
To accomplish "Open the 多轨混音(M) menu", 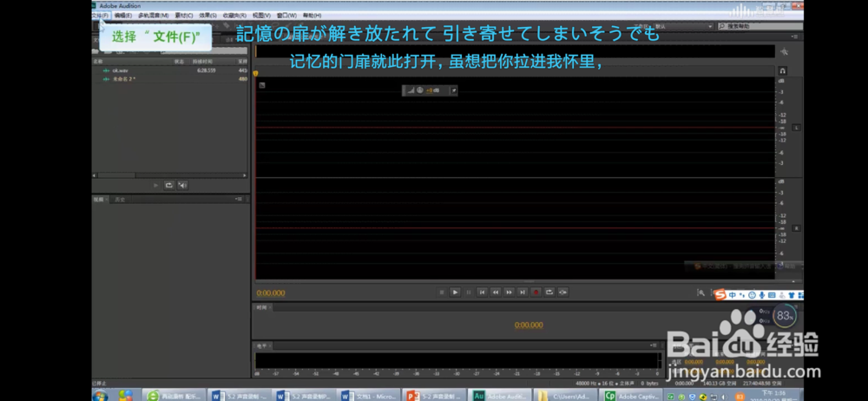I will tap(154, 16).
